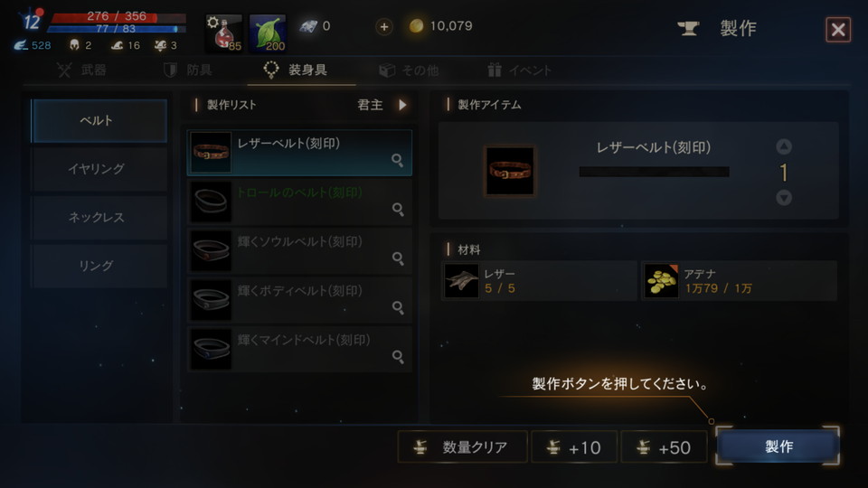The image size is (868, 488).
Task: Decrease craft quantity with the down arrow
Action: tap(783, 198)
